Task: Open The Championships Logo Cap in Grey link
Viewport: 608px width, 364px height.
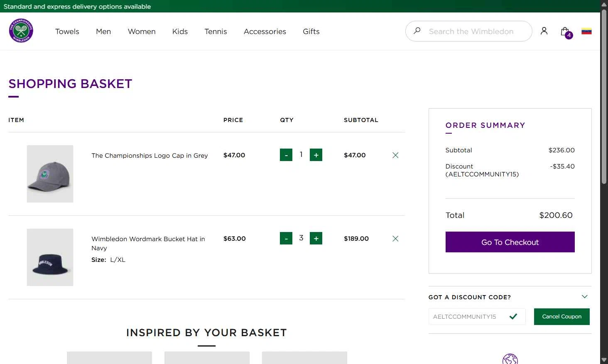Action: (150, 156)
